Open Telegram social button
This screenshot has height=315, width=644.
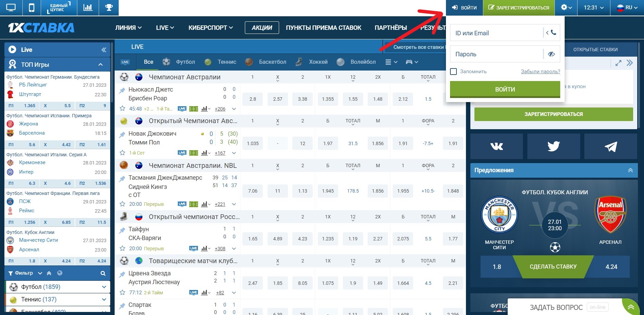point(611,146)
